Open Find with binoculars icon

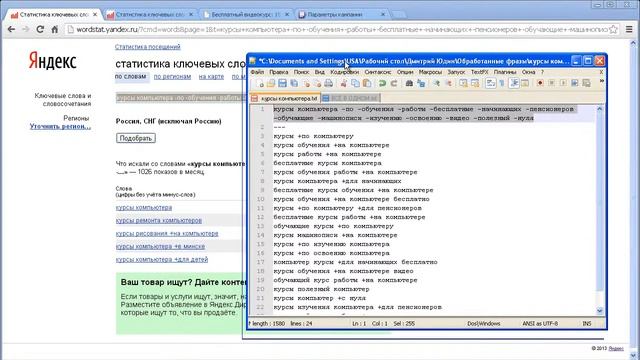pos(409,83)
